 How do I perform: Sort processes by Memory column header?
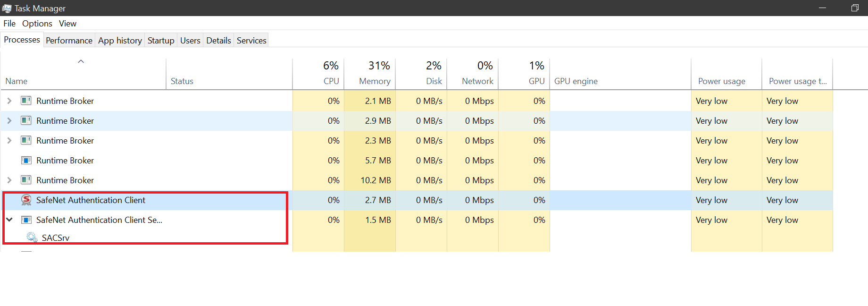(x=374, y=81)
